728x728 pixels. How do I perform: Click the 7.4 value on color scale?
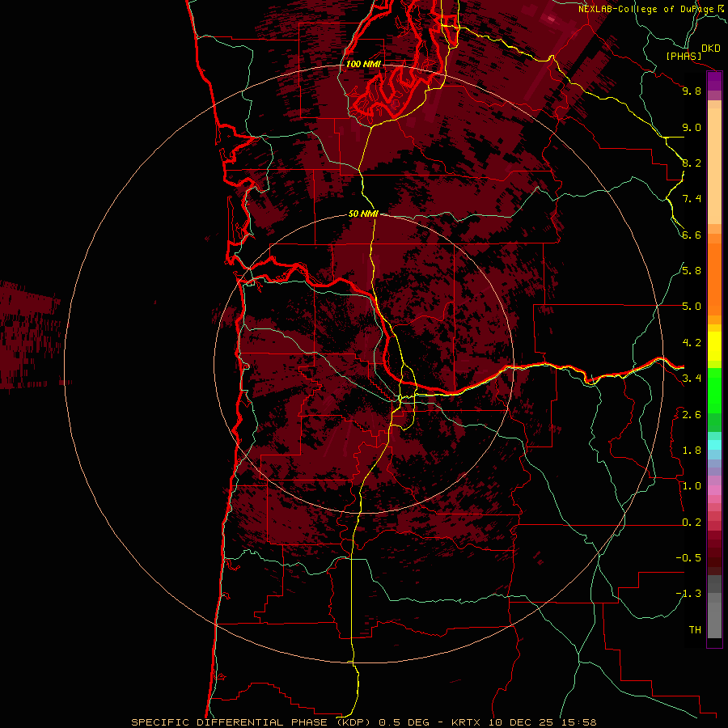(x=692, y=199)
